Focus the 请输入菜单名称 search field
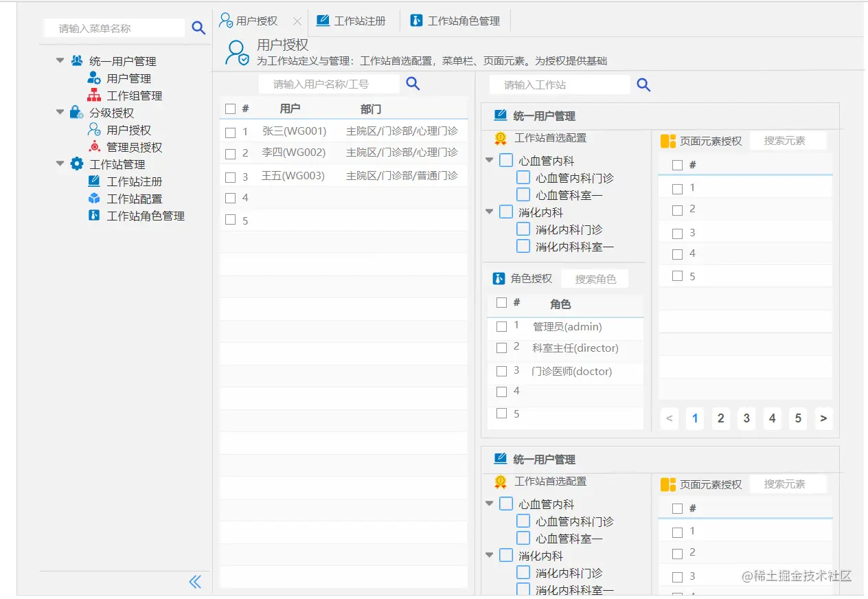 point(115,28)
